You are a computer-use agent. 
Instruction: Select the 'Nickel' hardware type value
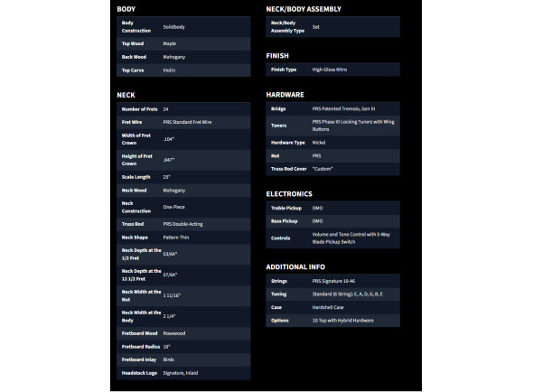[319, 143]
